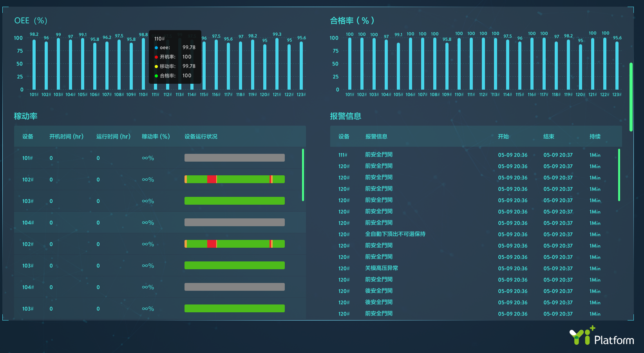Click the Yi Platform logo
This screenshot has height=353, width=644.
(601, 337)
